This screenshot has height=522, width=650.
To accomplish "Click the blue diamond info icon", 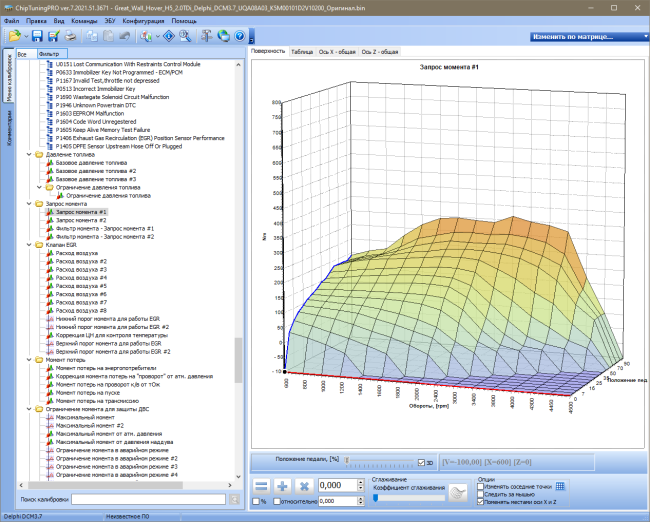I will tap(169, 36).
